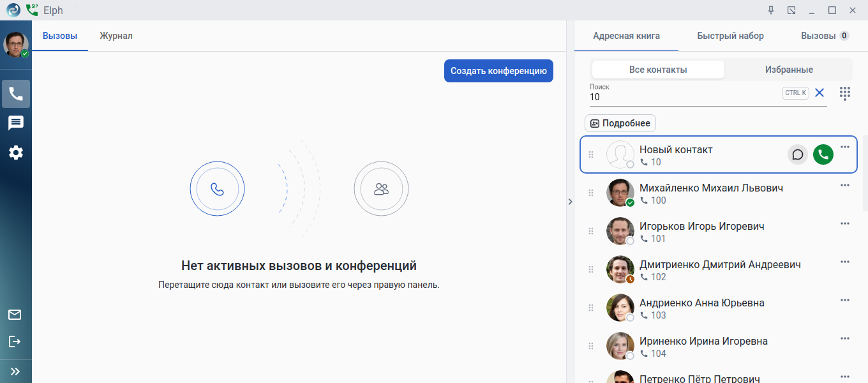Click drag handle of Михайленко row
The height and width of the screenshot is (383, 868).
(x=590, y=193)
